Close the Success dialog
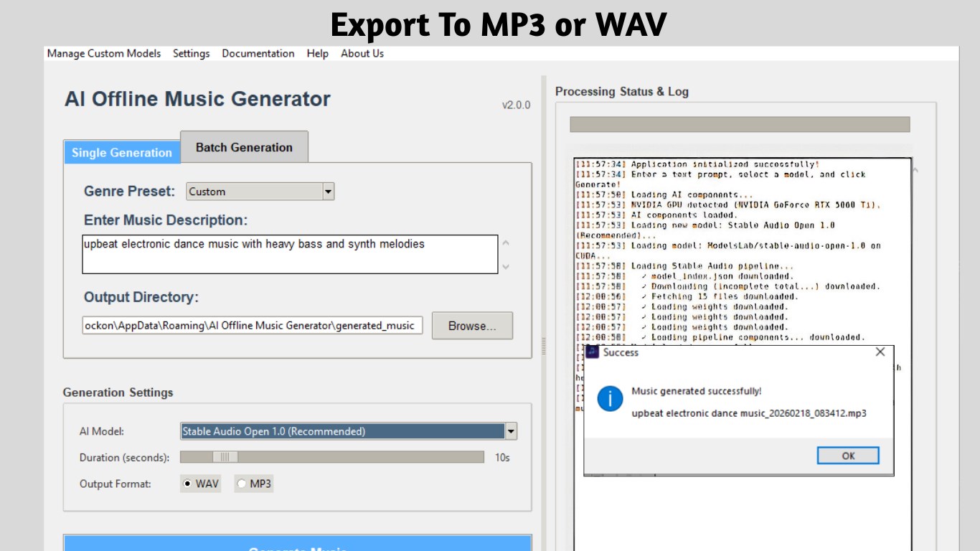The width and height of the screenshot is (980, 551). click(x=880, y=352)
